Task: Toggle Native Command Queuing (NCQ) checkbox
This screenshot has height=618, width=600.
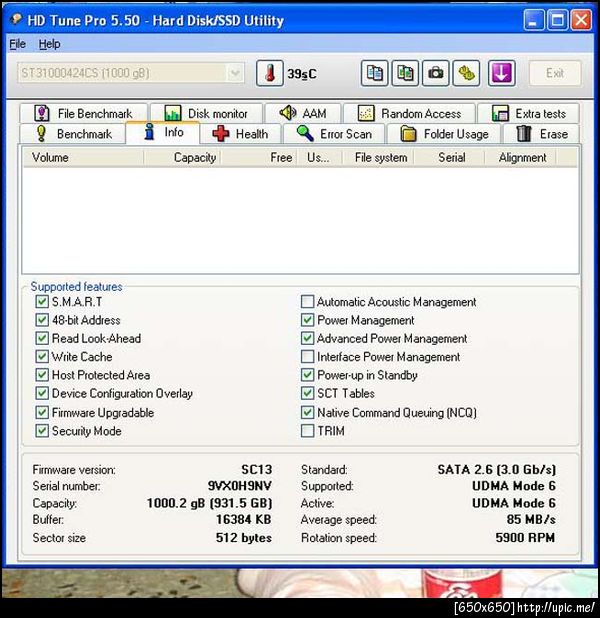Action: 307,412
